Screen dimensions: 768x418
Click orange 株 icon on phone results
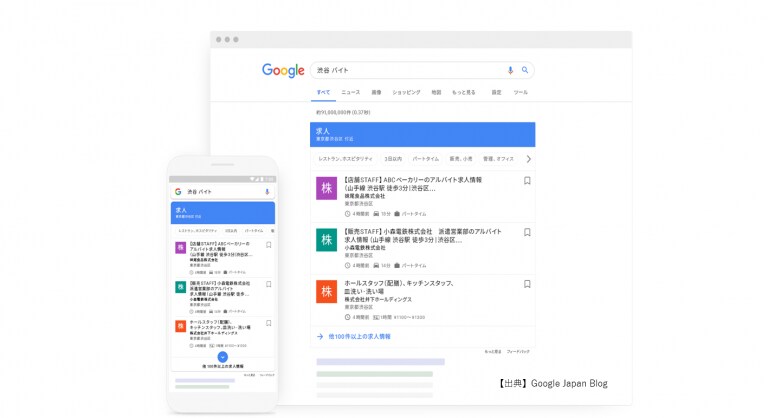point(180,326)
